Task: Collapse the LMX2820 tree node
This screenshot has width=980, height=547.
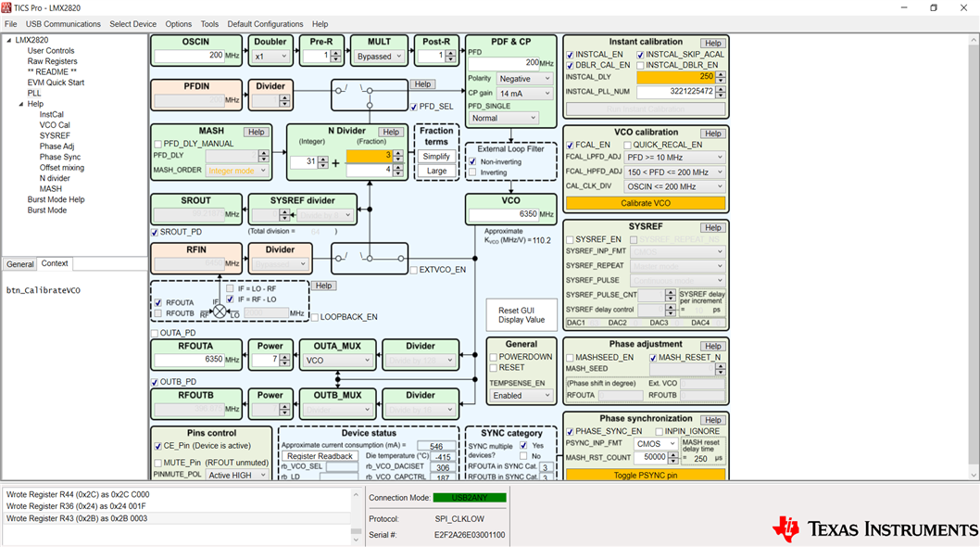Action: (x=8, y=40)
